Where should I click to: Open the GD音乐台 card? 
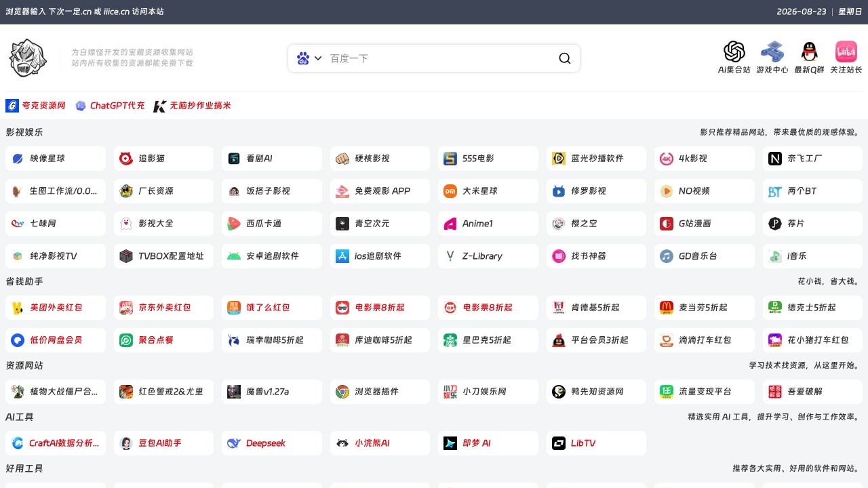coord(705,256)
